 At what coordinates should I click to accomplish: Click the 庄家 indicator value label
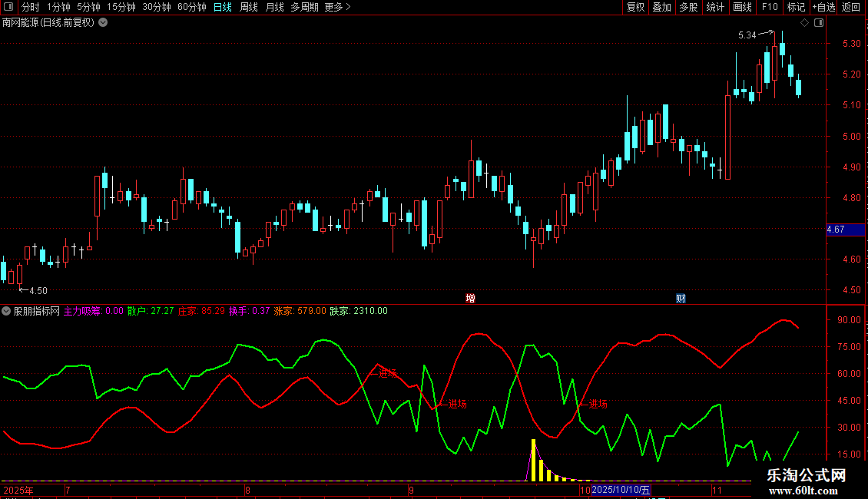[x=201, y=311]
